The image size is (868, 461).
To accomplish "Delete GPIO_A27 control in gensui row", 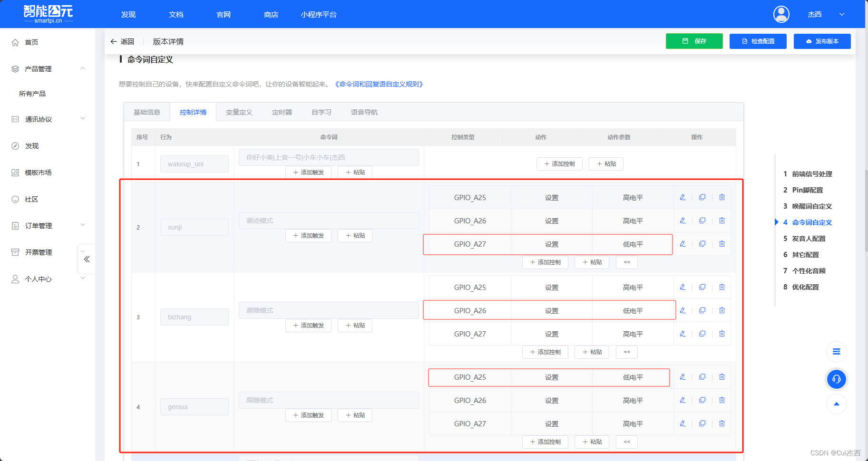I will [722, 423].
